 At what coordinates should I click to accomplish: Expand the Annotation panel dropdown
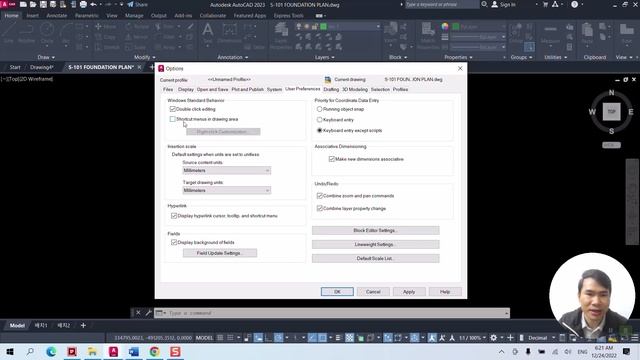(x=233, y=58)
